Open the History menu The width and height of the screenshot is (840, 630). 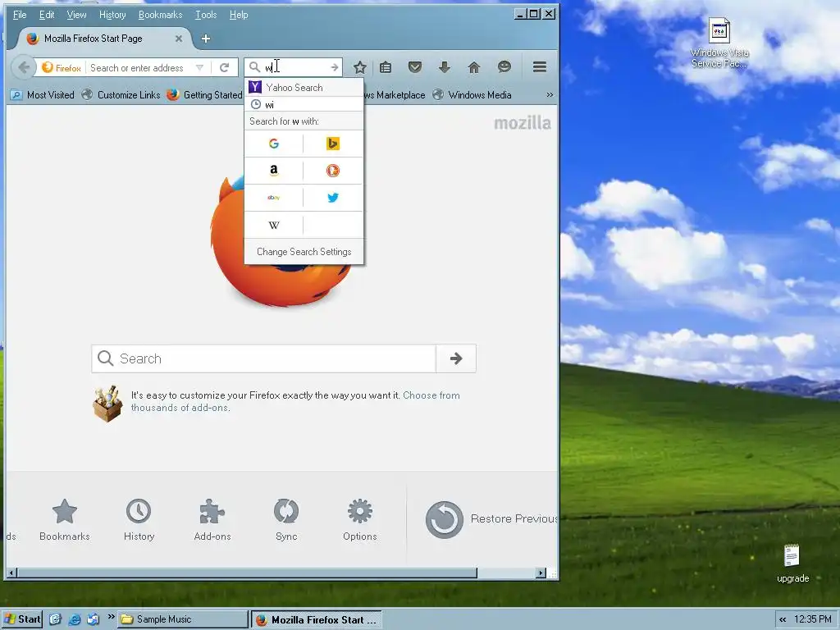[x=112, y=15]
